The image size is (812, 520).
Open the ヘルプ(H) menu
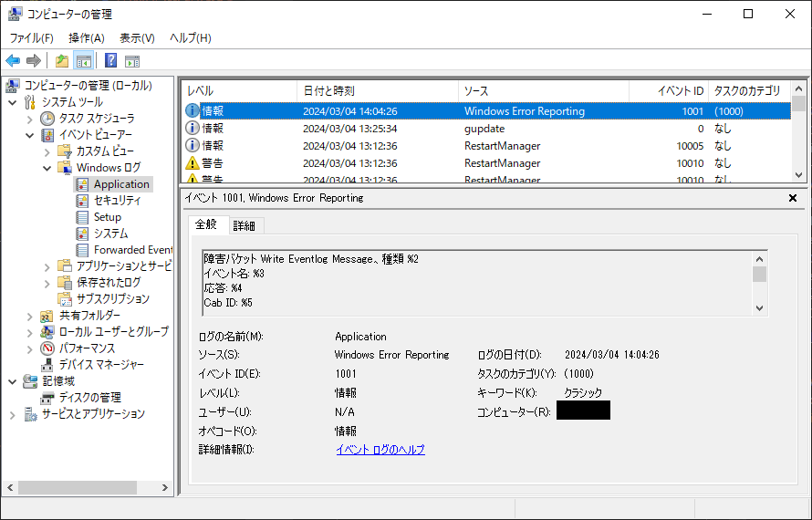click(x=191, y=37)
